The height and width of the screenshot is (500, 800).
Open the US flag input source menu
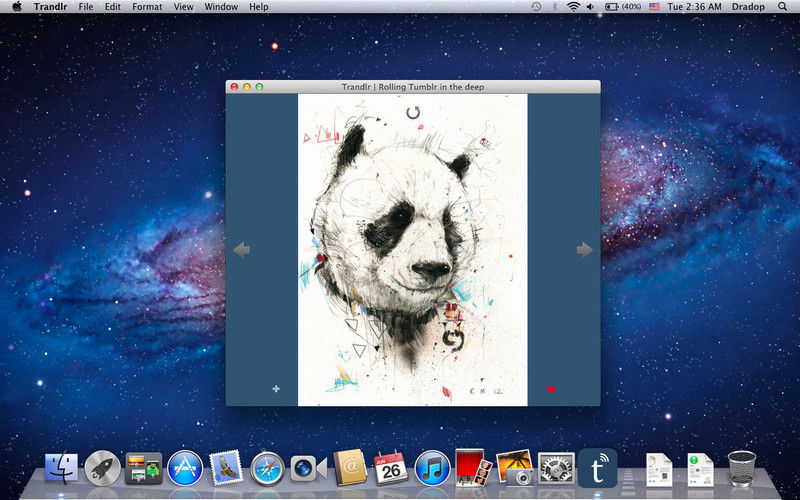click(654, 7)
